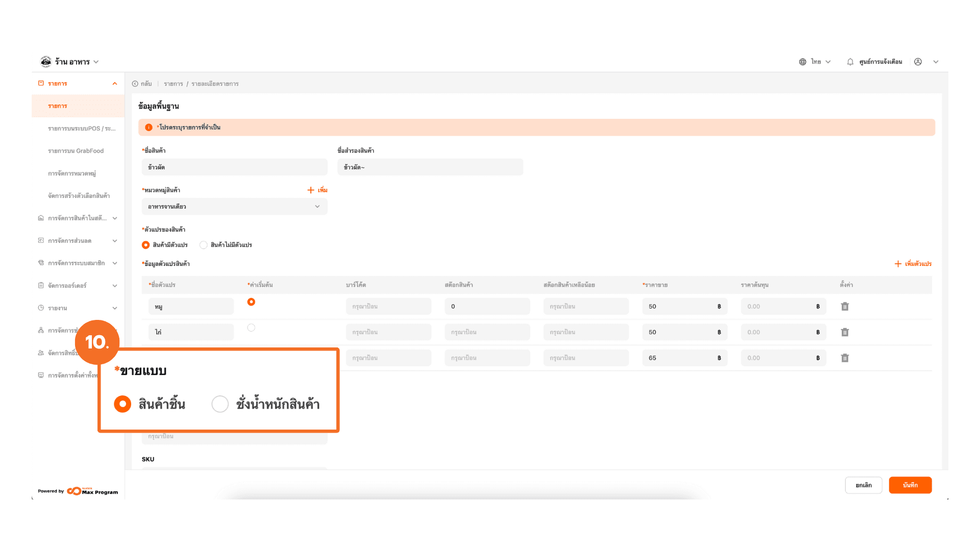Image resolution: width=980 pixels, height=551 pixels.
Task: Click the back arrow กลับ icon
Action: click(x=135, y=84)
